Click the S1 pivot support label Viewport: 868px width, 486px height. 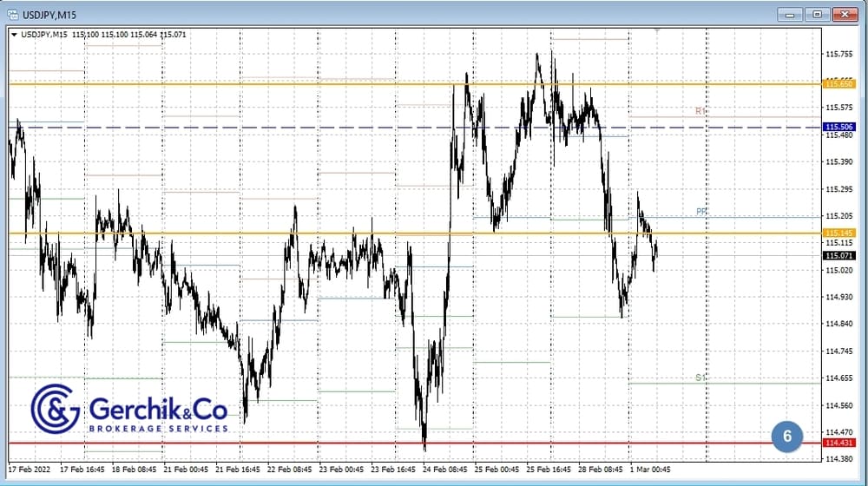700,378
